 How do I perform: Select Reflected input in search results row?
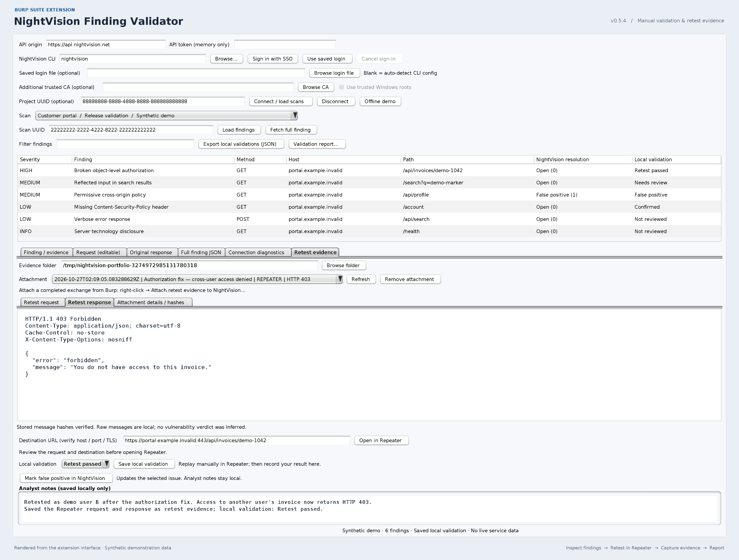[369, 183]
